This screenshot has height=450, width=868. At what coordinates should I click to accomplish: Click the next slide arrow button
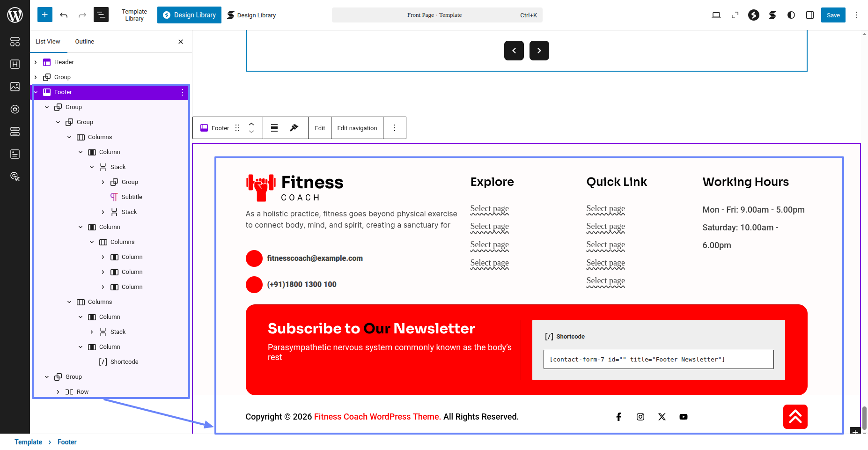539,51
